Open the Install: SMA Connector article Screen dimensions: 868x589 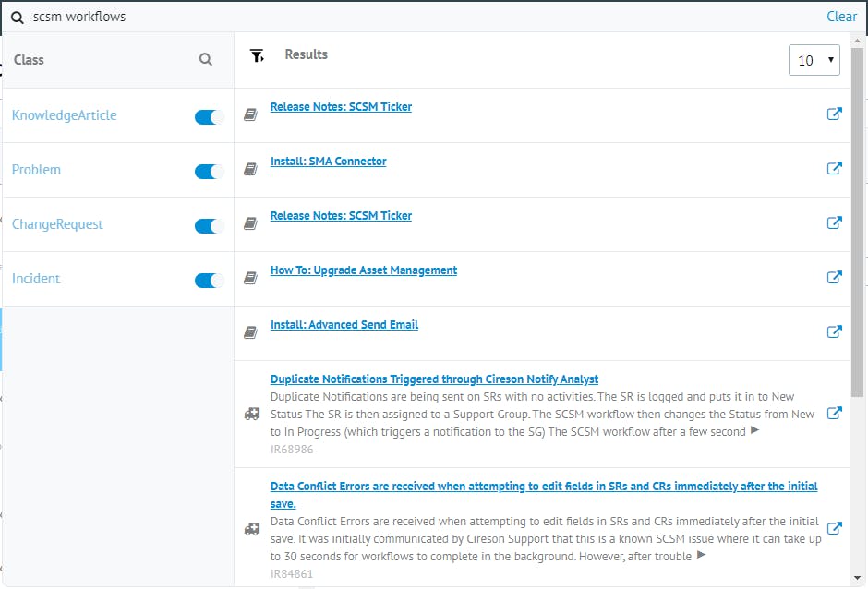[x=328, y=161]
